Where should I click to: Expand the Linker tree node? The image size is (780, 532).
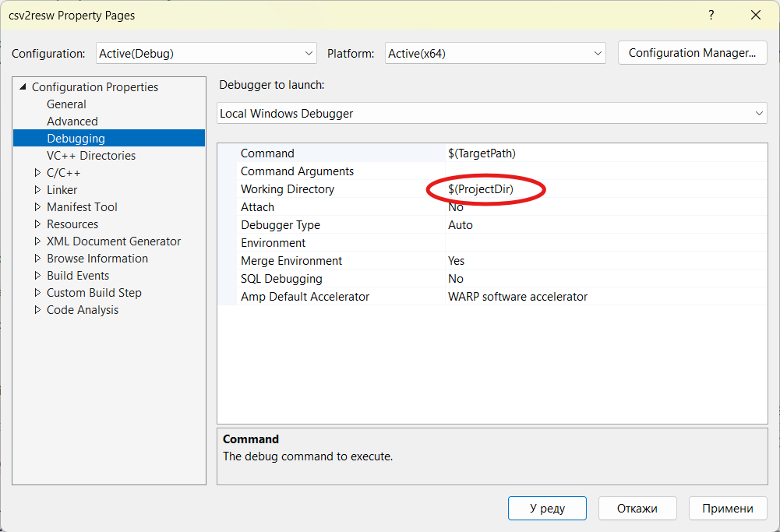coord(37,190)
